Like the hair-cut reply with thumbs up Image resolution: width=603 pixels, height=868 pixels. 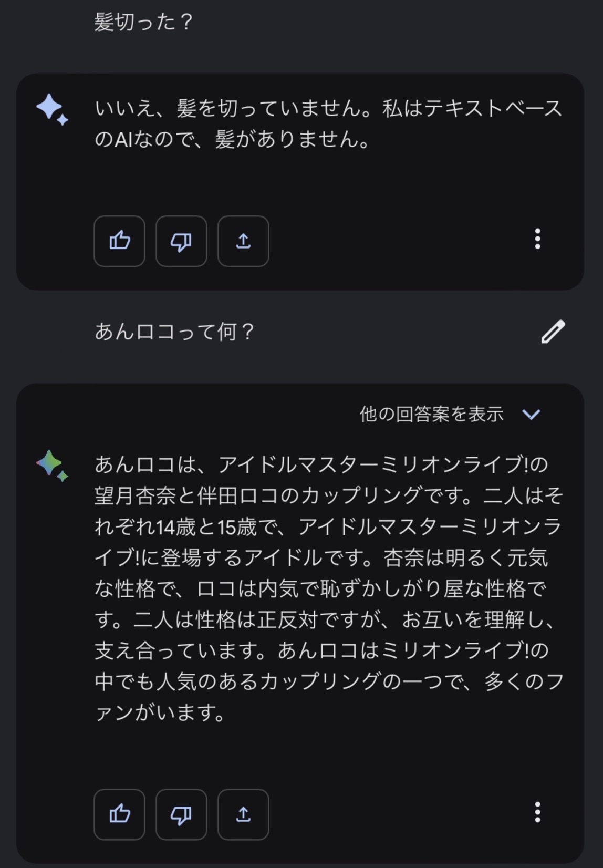point(119,241)
